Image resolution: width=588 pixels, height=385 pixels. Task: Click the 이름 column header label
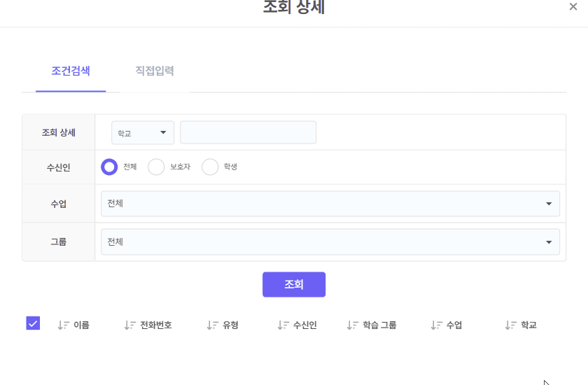81,325
